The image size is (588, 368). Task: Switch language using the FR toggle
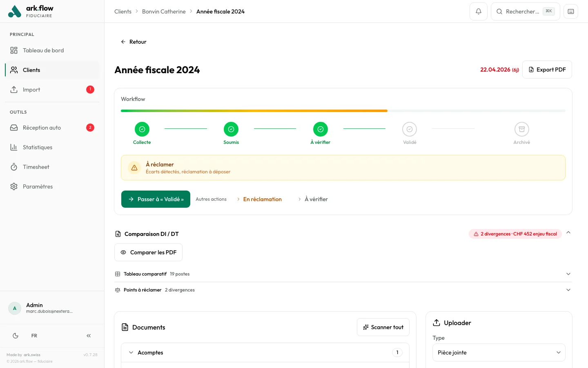tap(34, 336)
